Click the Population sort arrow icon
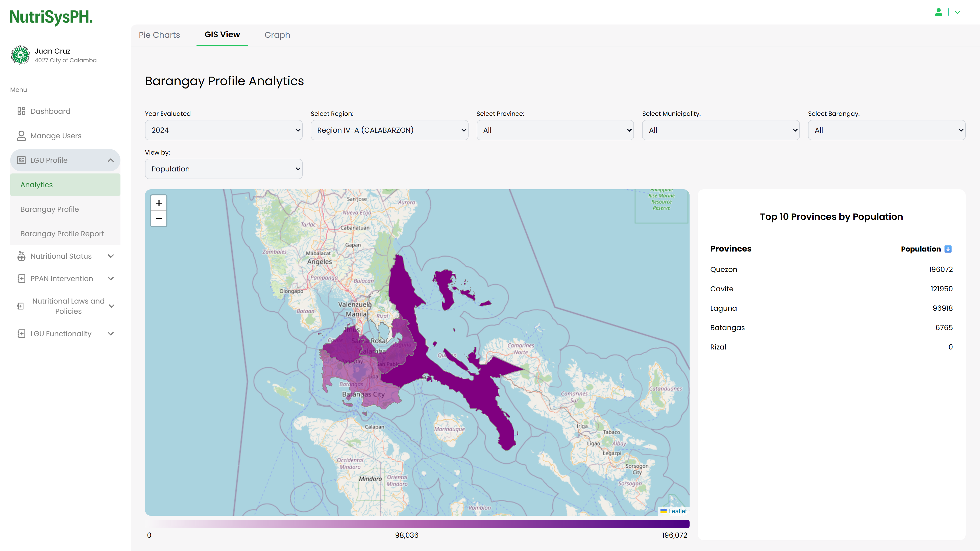 pos(948,249)
